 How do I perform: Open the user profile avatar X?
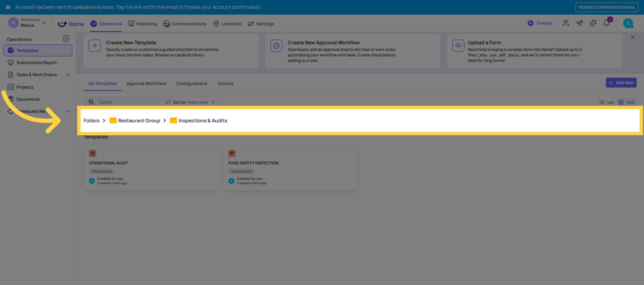point(628,23)
